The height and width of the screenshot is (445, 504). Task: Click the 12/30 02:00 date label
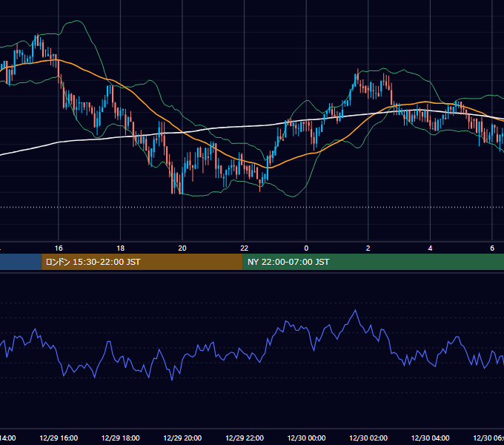pyautogui.click(x=368, y=438)
